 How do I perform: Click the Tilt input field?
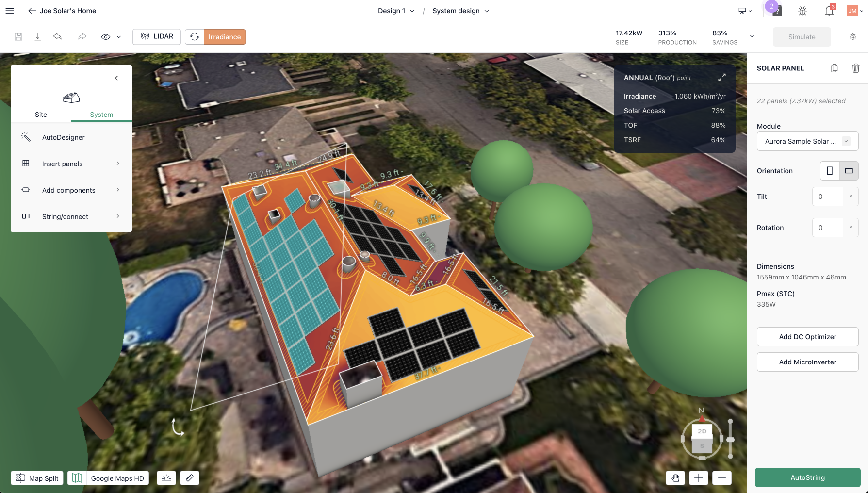point(830,197)
